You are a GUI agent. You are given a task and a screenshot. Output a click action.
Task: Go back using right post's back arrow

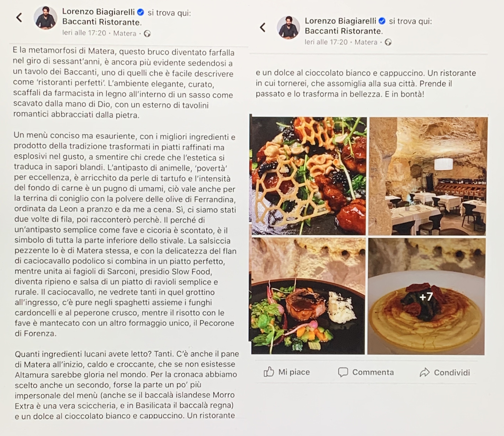263,27
